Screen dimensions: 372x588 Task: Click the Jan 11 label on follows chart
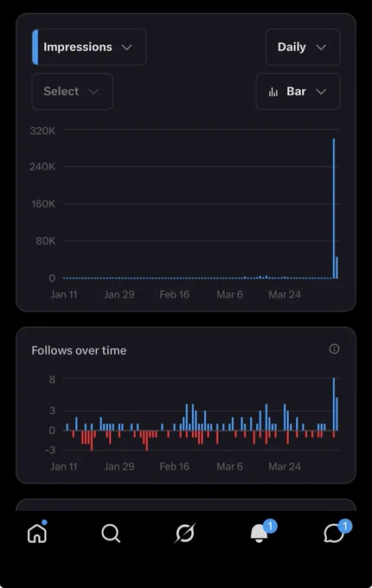[64, 466]
